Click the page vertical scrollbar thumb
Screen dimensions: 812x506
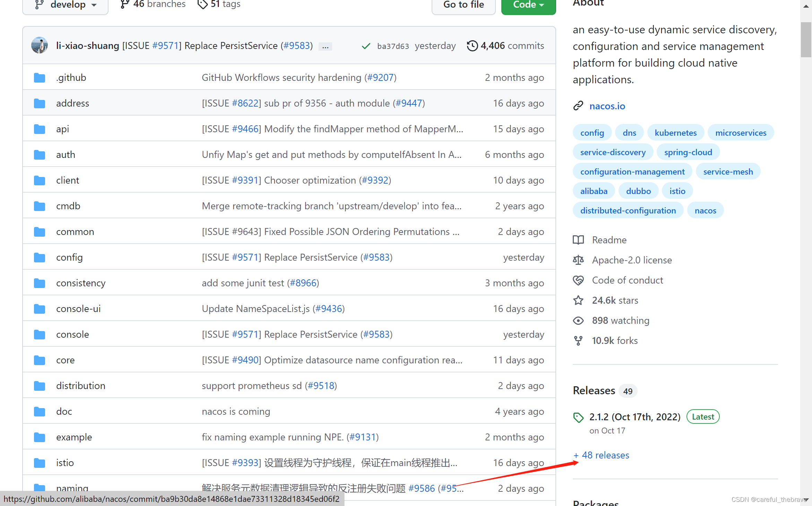pyautogui.click(x=806, y=39)
